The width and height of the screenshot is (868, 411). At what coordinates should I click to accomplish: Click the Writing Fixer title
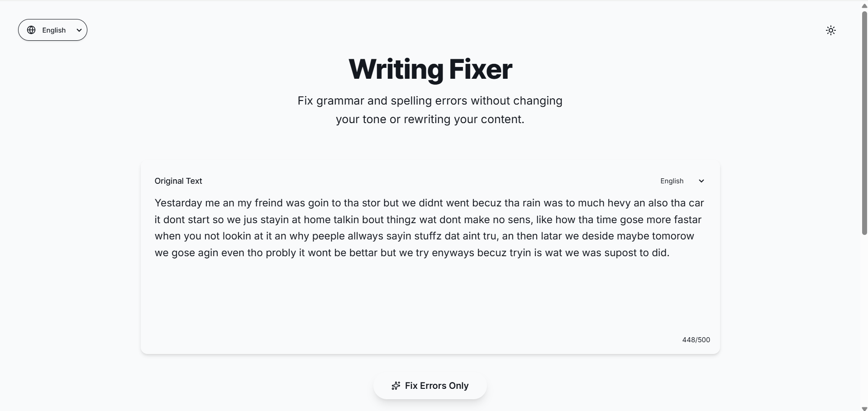pyautogui.click(x=429, y=68)
